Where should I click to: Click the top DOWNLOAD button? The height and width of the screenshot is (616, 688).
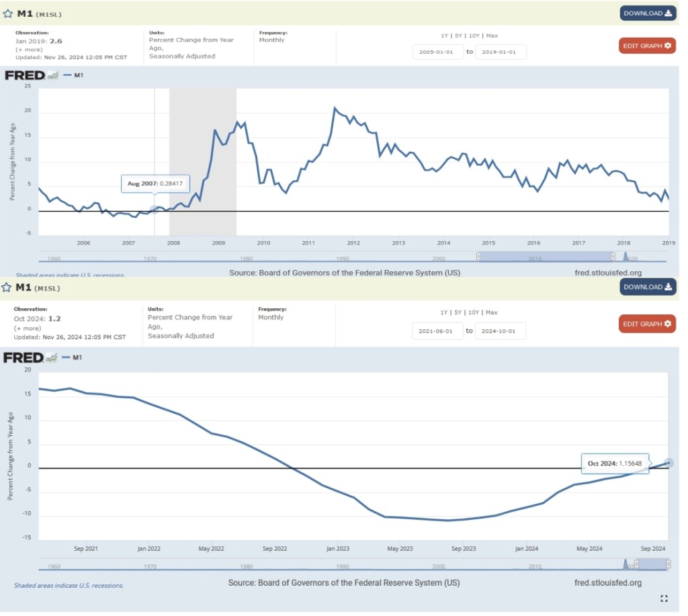point(648,13)
